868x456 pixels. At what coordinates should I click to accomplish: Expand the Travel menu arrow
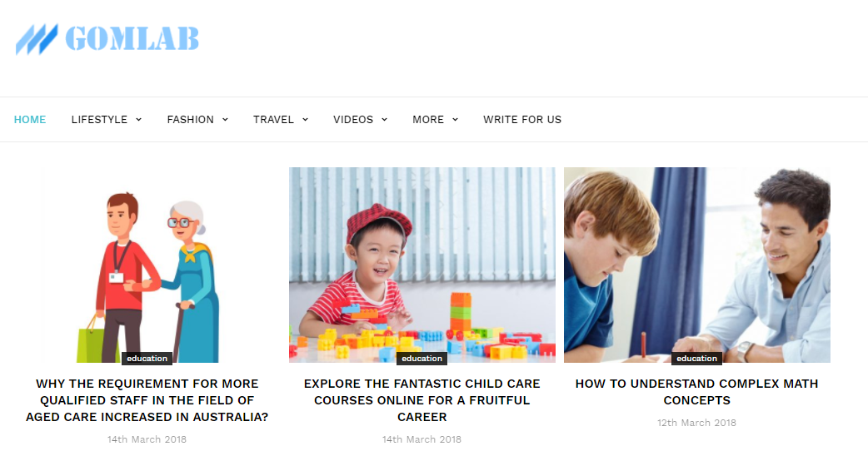pyautogui.click(x=305, y=119)
